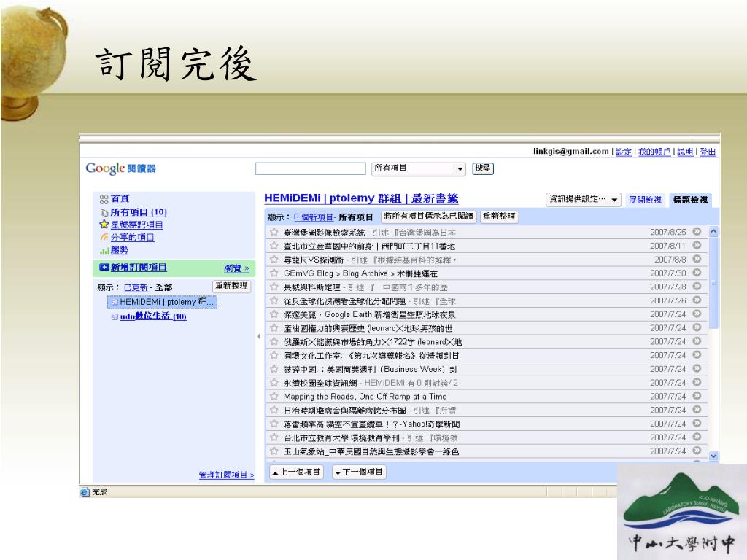This screenshot has height=560, width=747.
Task: Open 星號標記項目 in sidebar
Action: coord(137,225)
